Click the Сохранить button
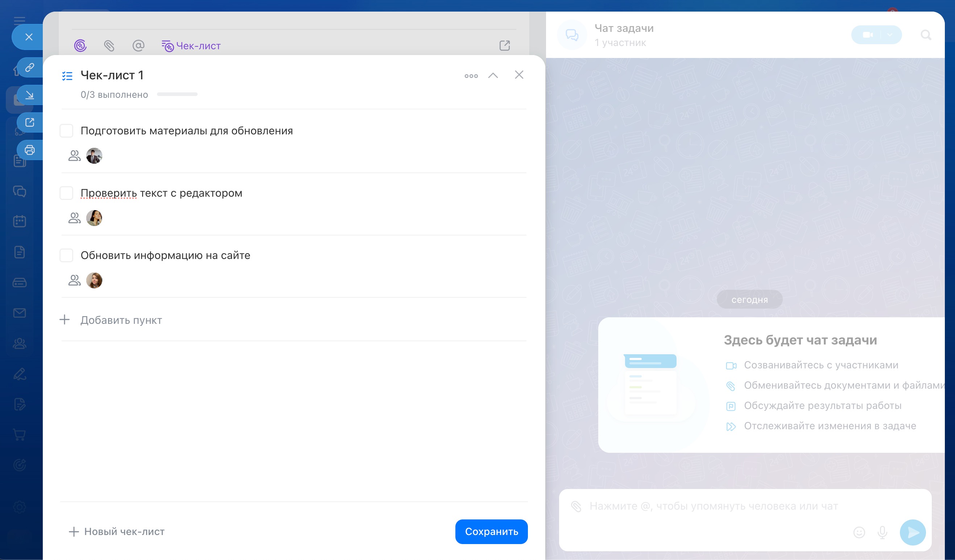The image size is (955, 560). pos(491,532)
